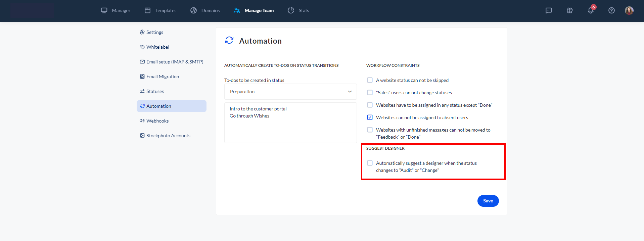Enable "A website status can not be skipped"

[x=370, y=80]
